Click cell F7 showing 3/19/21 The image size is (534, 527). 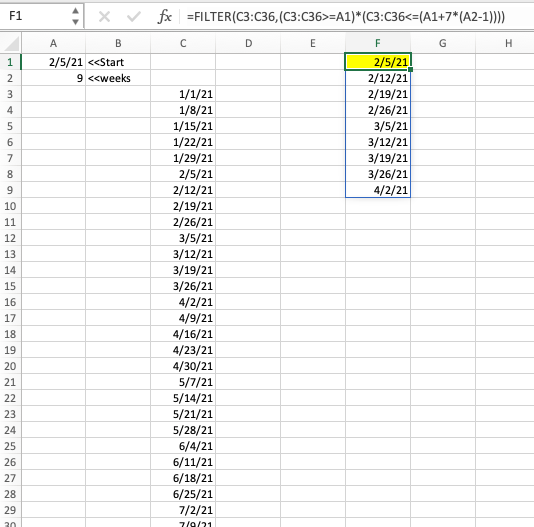tap(378, 158)
